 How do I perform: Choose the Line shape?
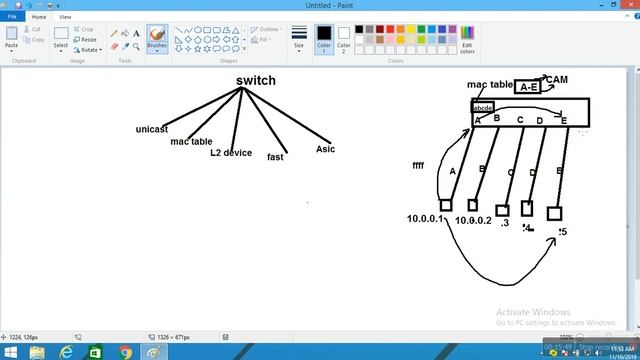click(x=179, y=30)
